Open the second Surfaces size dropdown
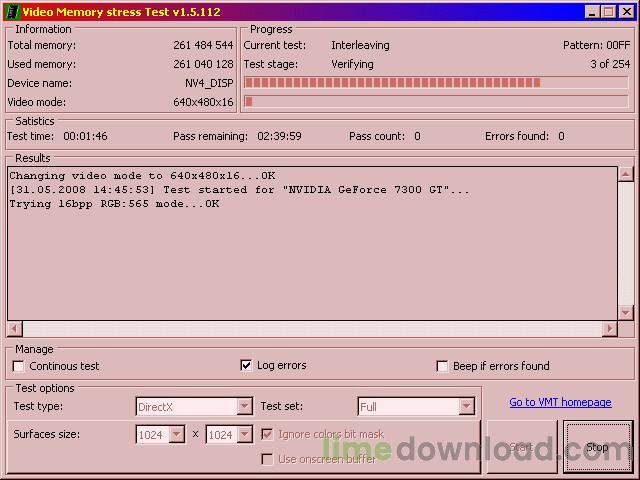640x480 pixels. click(247, 435)
